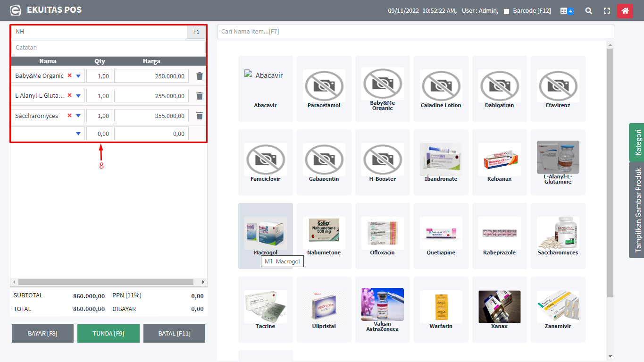Viewport: 644px width, 362px height.
Task: Click the Tampilkan Gambar Produk side tab
Action: click(636, 210)
